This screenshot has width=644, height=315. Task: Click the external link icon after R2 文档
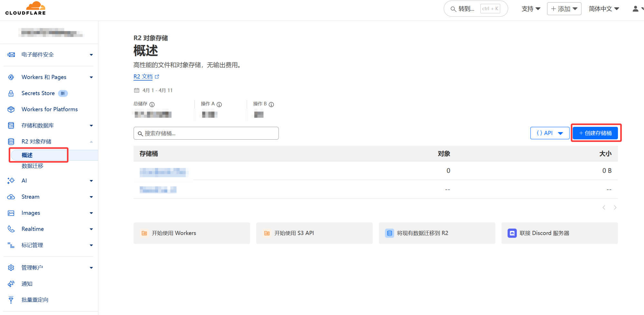157,77
